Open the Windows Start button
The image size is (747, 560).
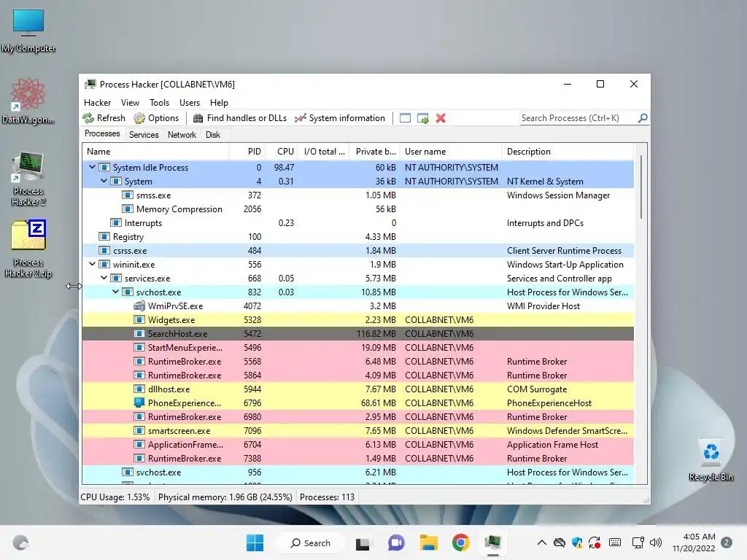(x=255, y=542)
